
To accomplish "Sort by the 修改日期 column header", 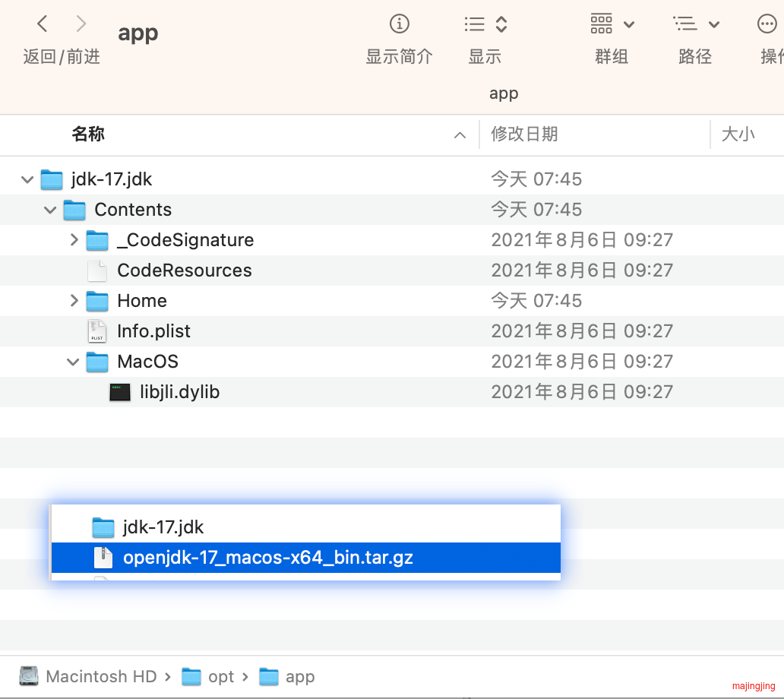I will coord(524,134).
